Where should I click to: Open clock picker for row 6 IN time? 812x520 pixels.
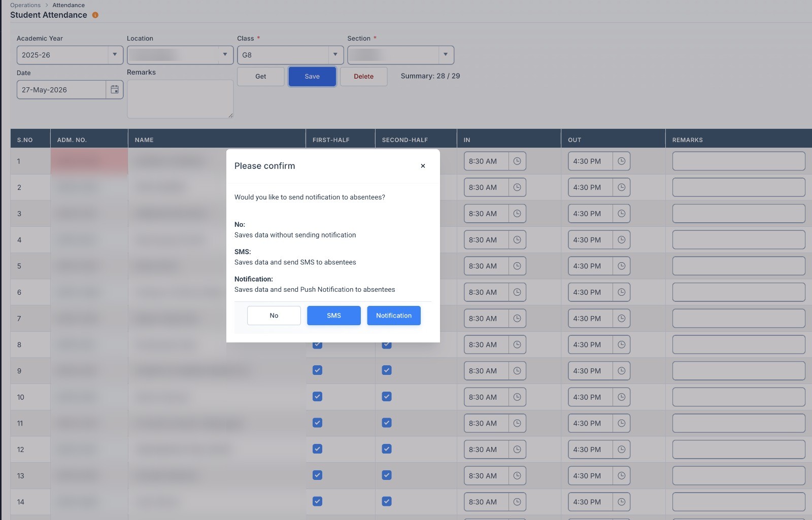click(517, 292)
